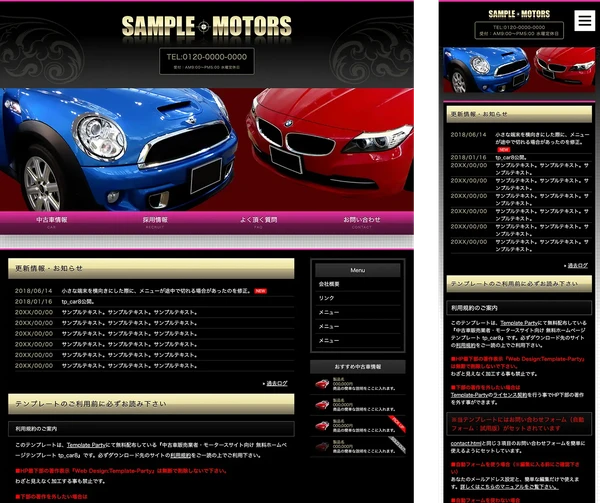Click the red お問い合わせフォーム notice box in mobile
Screen dimensions: 600x503
click(519, 424)
